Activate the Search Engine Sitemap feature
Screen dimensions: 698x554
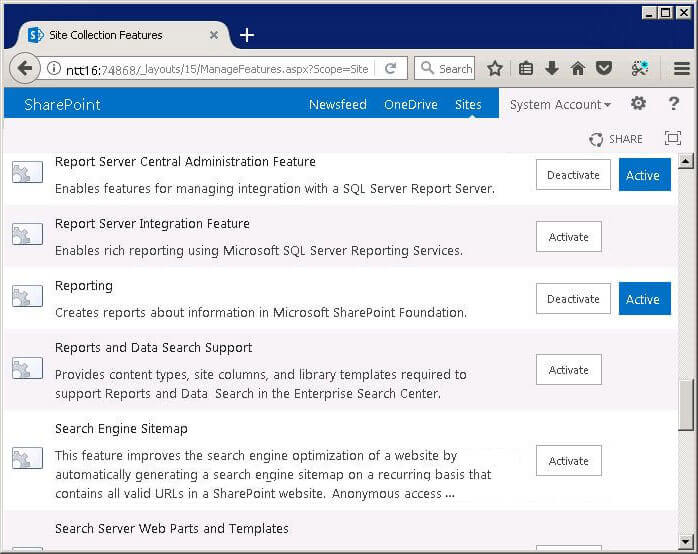pos(569,461)
